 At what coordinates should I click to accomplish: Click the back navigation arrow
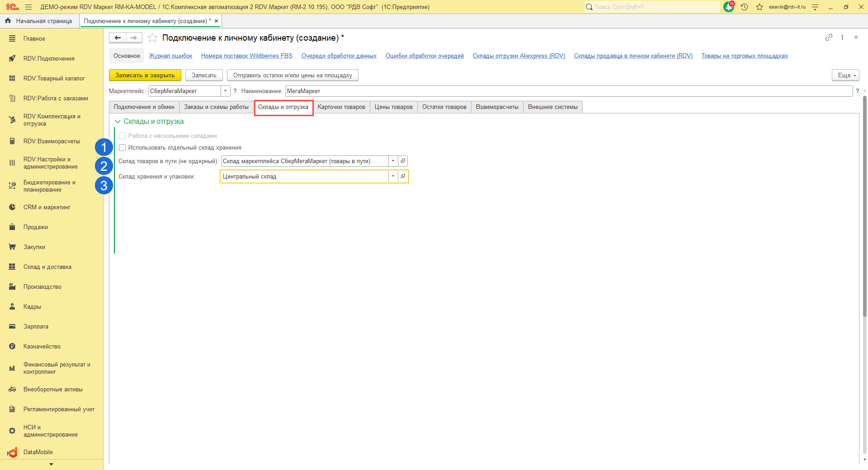[x=118, y=38]
